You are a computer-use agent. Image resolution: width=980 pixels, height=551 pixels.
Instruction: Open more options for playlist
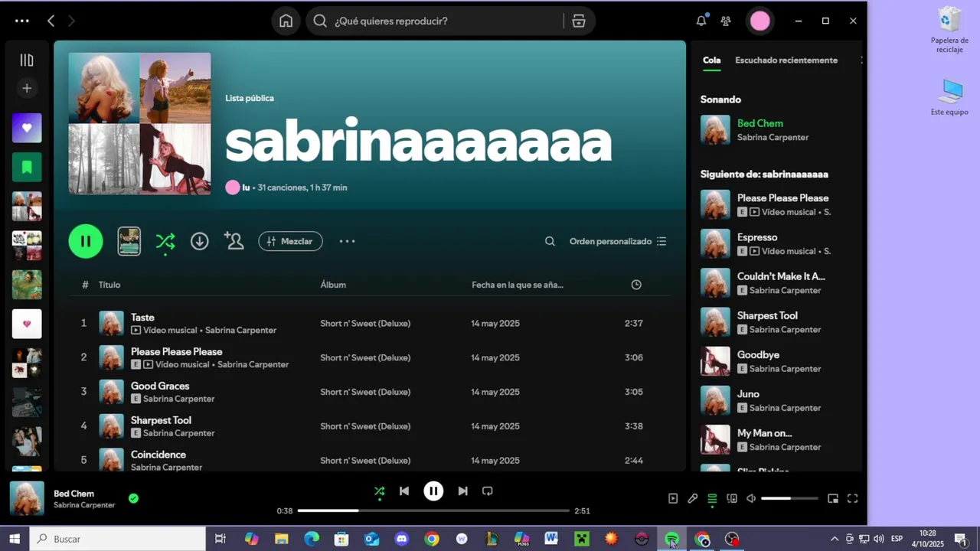pyautogui.click(x=347, y=241)
